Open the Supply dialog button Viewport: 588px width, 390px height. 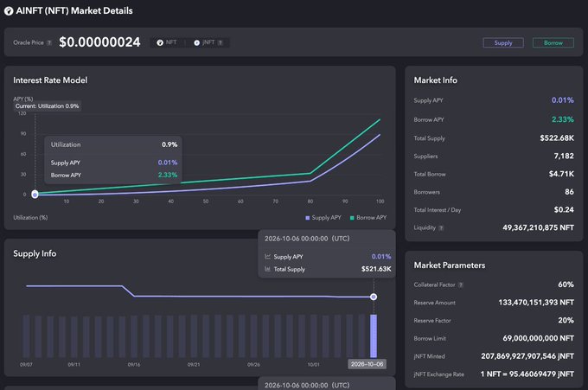503,42
